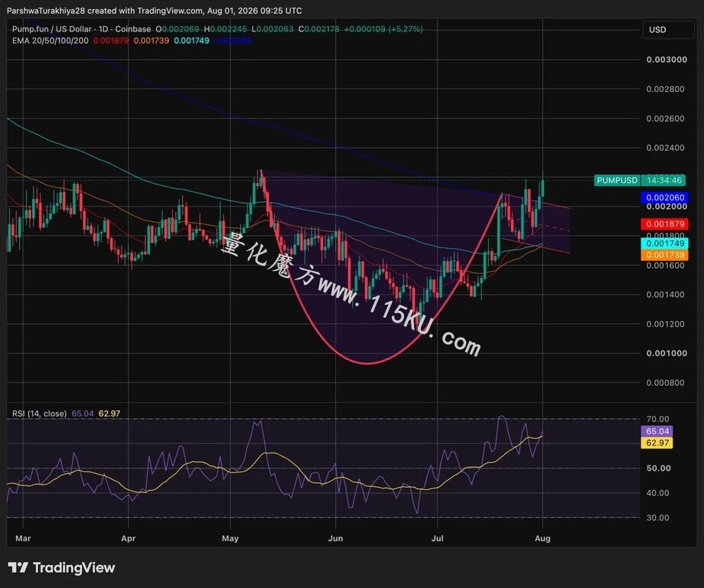The height and width of the screenshot is (588, 704).
Task: Click the blue 0.002060 price tag
Action: click(x=665, y=198)
